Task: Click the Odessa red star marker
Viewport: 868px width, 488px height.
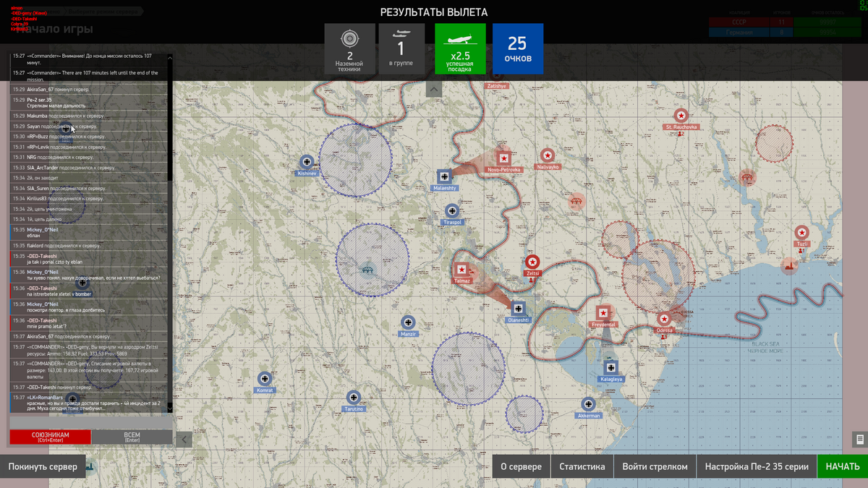Action: click(x=664, y=319)
